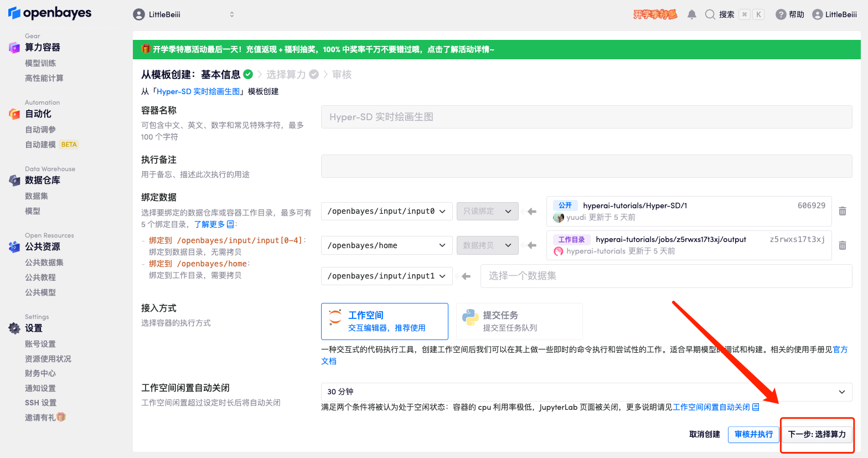
Task: Open search with the magnifier icon
Action: click(x=710, y=14)
